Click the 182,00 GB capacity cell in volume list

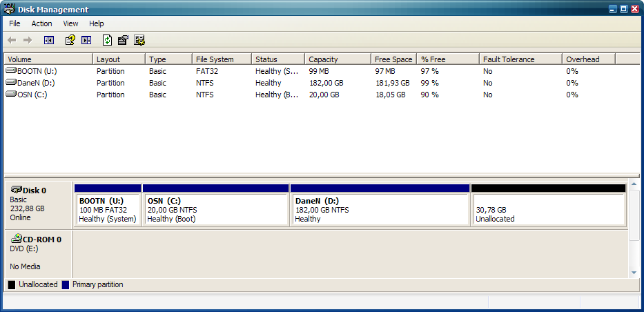coord(326,83)
